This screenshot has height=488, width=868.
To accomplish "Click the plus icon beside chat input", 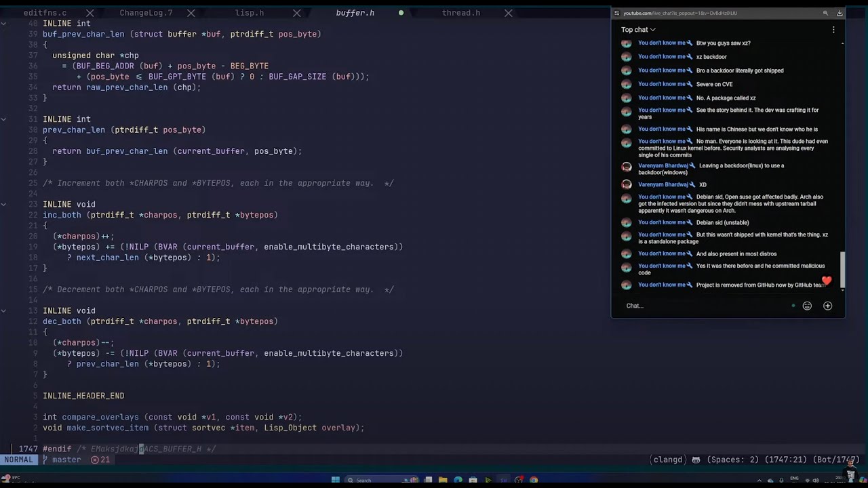I will (827, 306).
